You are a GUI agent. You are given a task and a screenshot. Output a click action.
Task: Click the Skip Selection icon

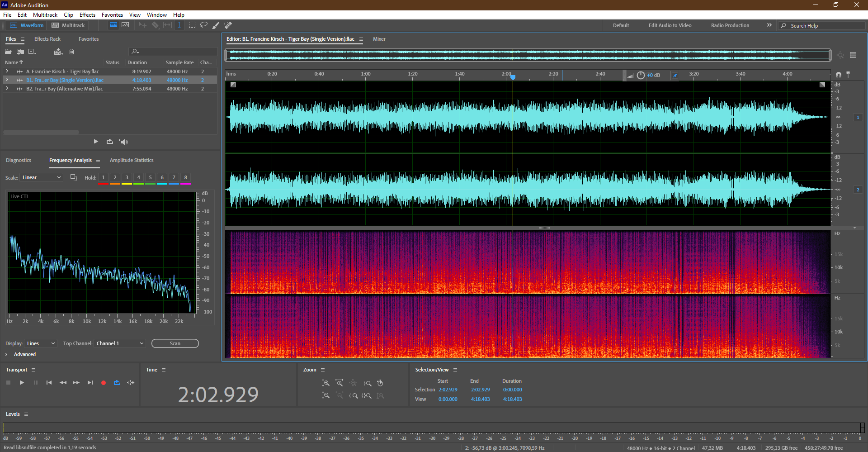coord(131,383)
